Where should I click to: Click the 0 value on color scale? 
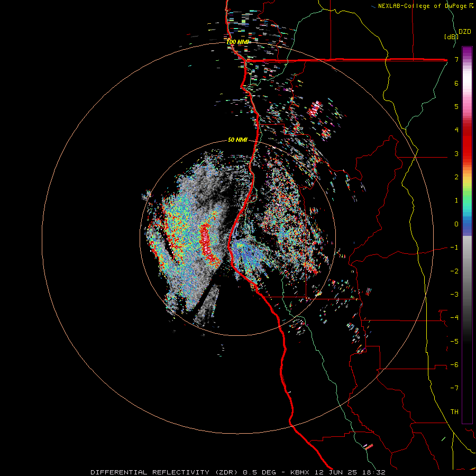(456, 224)
